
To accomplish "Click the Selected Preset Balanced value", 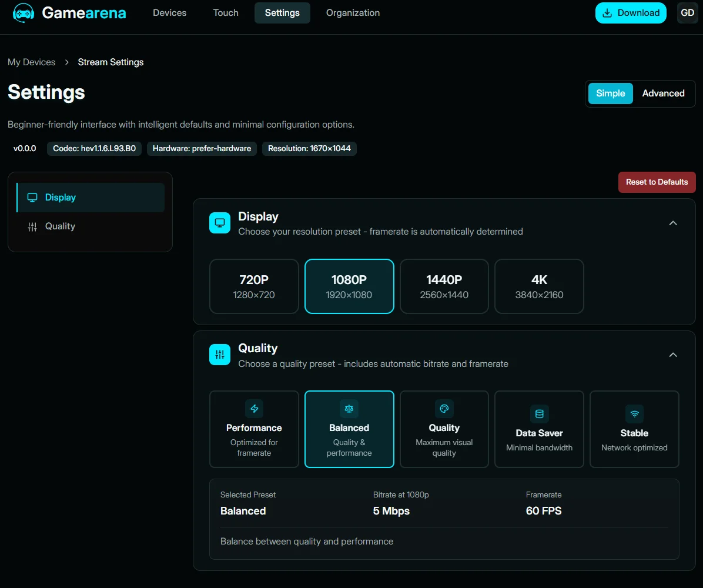I will point(243,511).
